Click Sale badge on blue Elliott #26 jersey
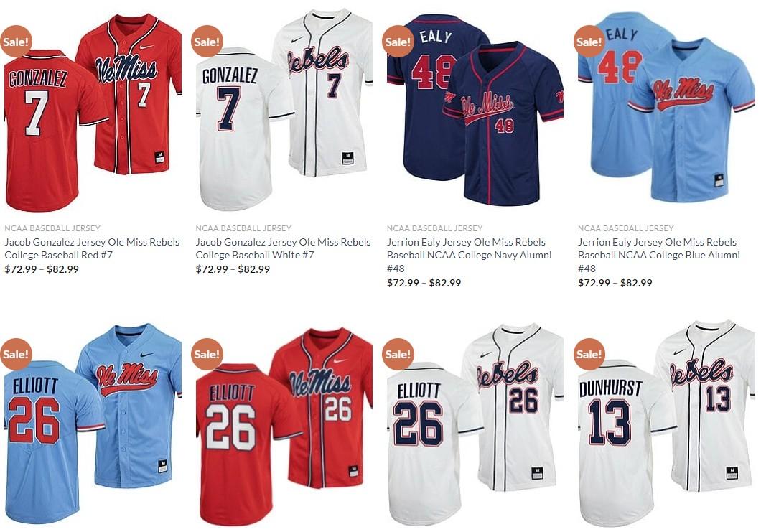Image resolution: width=761 pixels, height=532 pixels. (x=16, y=354)
